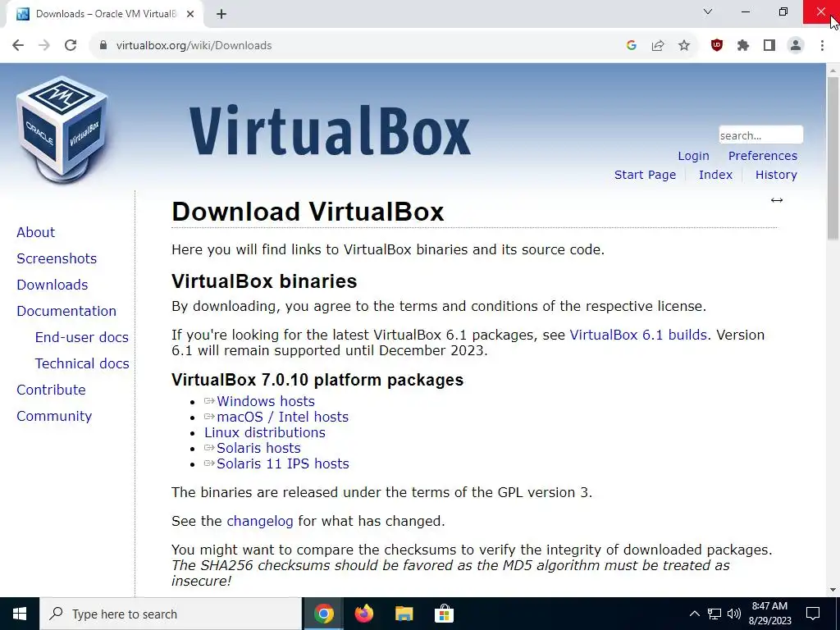Open File Explorer from the taskbar
The width and height of the screenshot is (840, 630).
[x=404, y=614]
